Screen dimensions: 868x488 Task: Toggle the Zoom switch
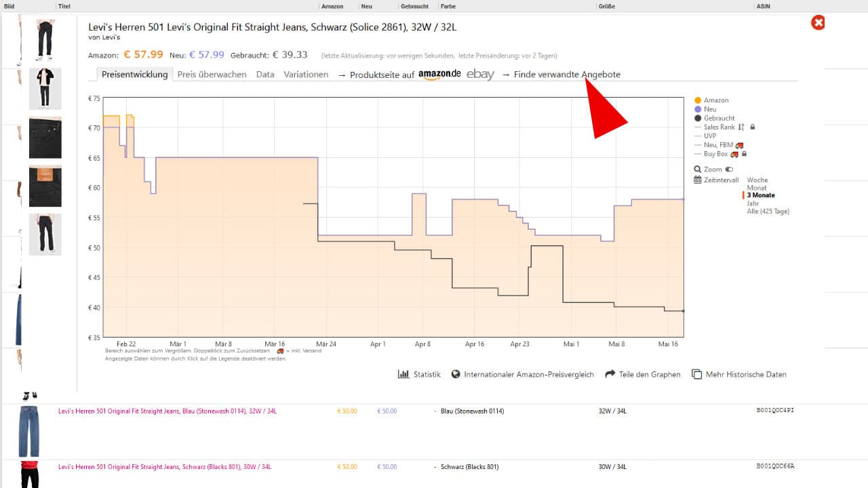pyautogui.click(x=730, y=169)
